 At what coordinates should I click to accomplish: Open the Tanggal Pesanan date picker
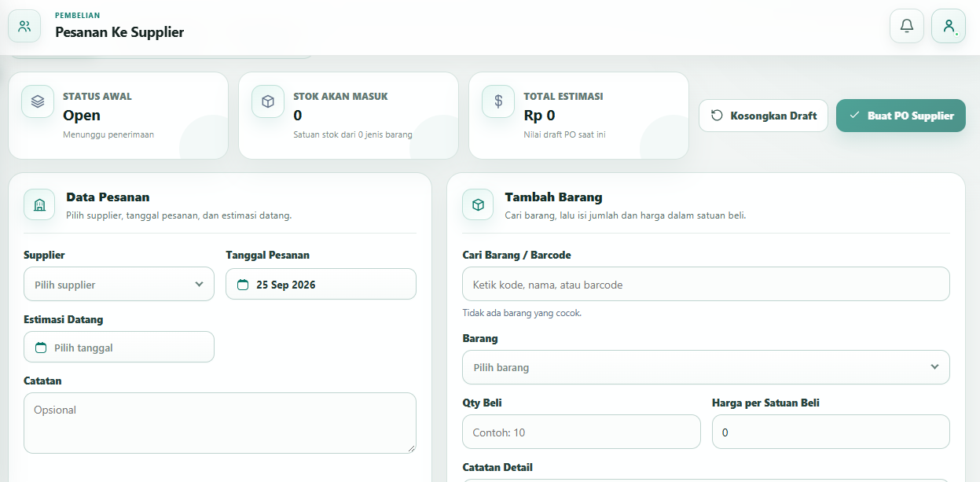321,284
